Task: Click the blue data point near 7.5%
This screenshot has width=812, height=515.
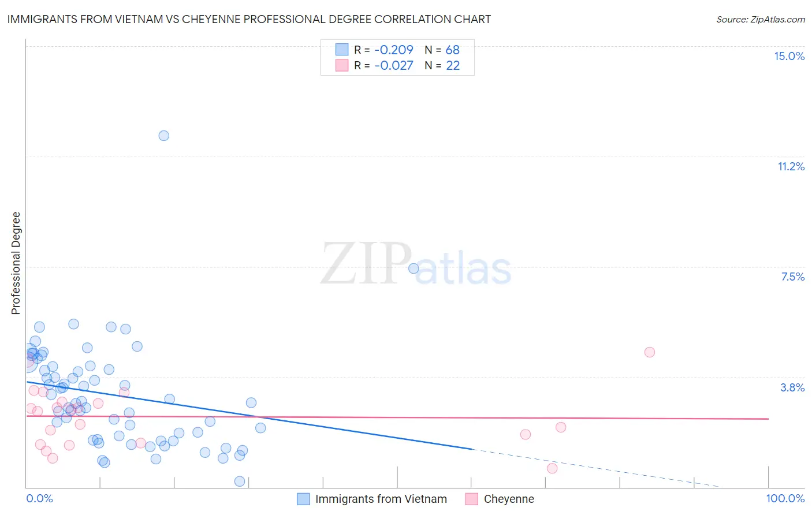Action: (x=414, y=268)
